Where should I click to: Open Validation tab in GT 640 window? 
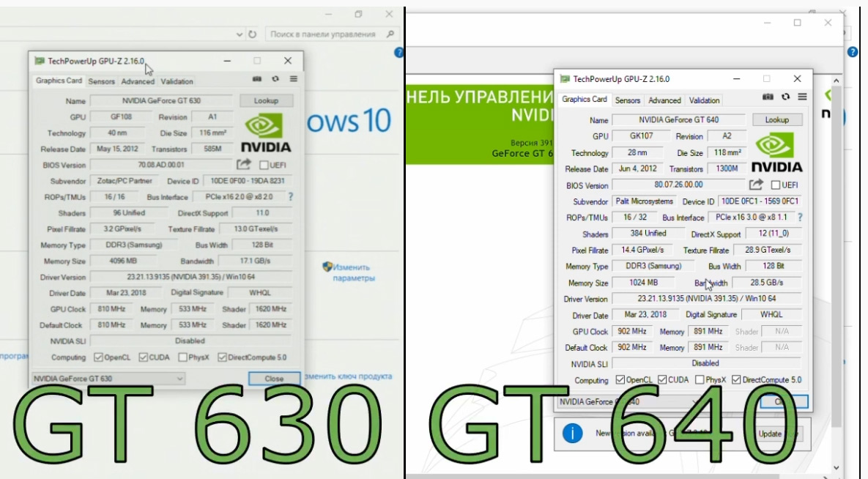pyautogui.click(x=704, y=100)
